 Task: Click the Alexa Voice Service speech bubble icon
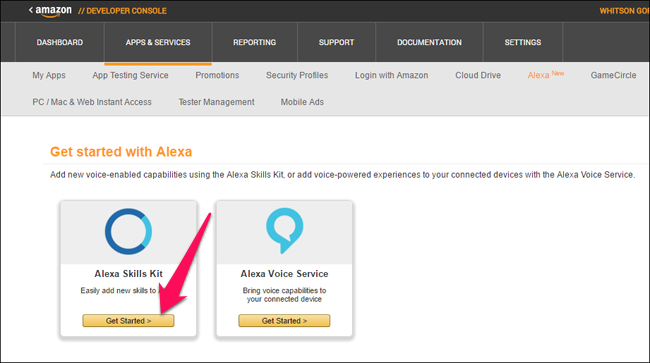(284, 230)
